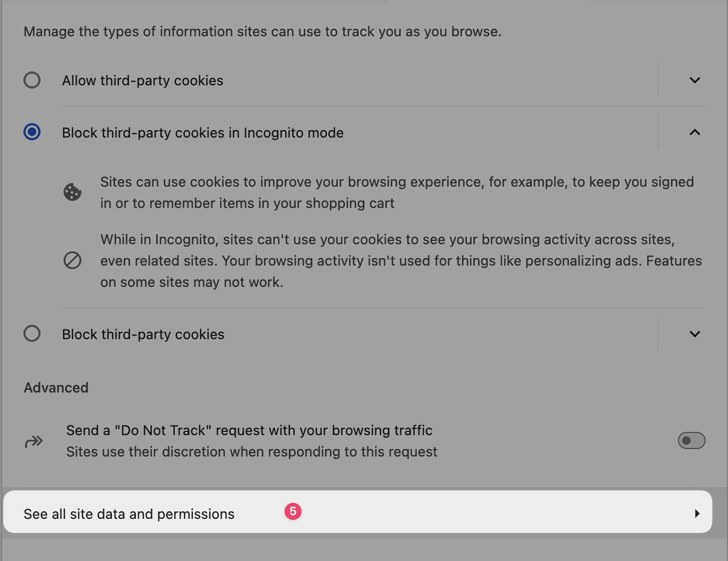Select the Allow third-party cookies radio button
This screenshot has height=561, width=728.
click(32, 80)
